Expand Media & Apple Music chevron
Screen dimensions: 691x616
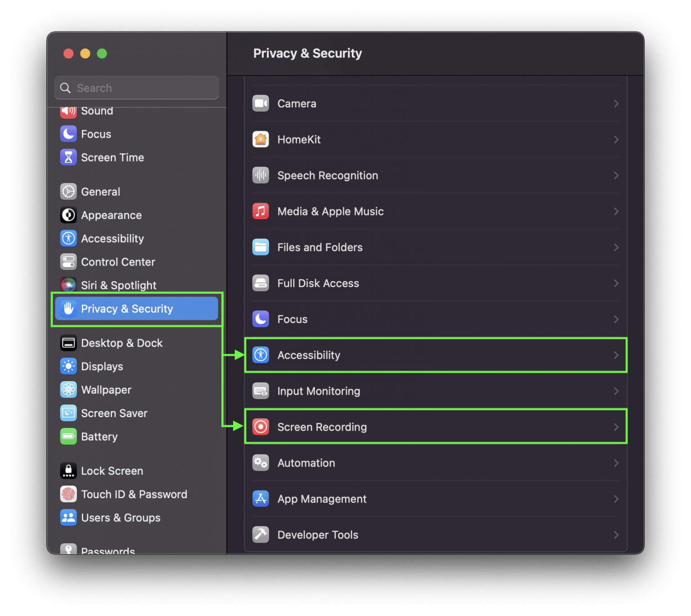coord(616,211)
